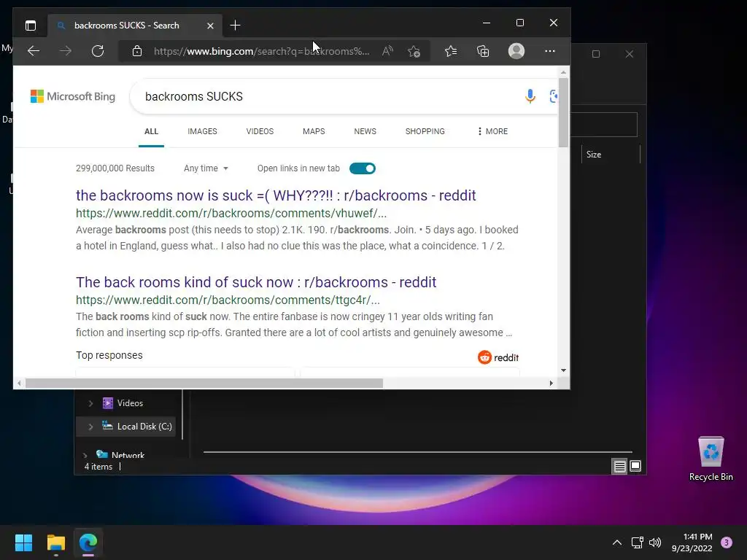Go back to previous page in Edge

point(34,51)
